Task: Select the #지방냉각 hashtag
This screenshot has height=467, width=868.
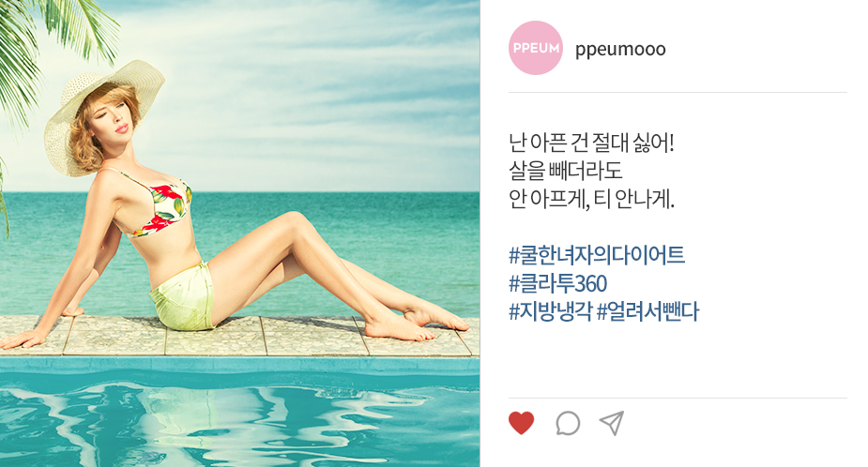Action: 550,312
